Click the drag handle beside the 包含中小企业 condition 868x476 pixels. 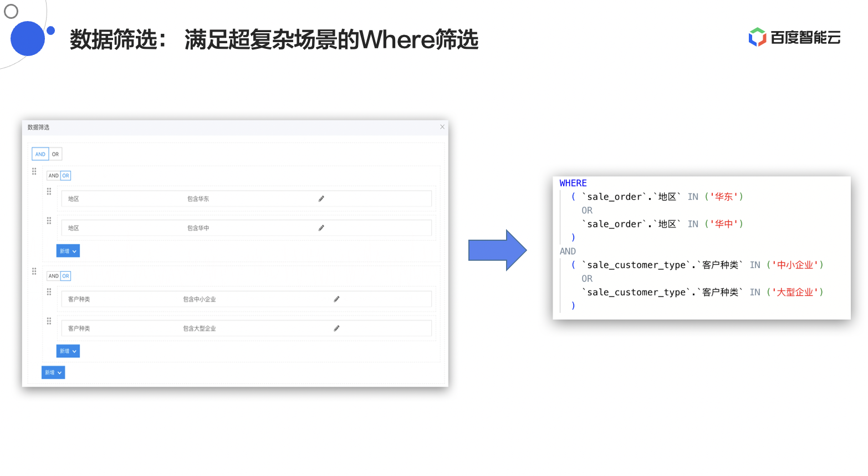tap(49, 291)
